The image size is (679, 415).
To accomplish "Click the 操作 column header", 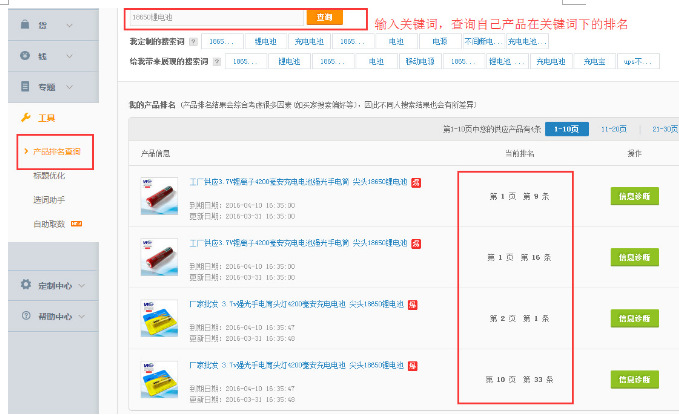I will coord(634,153).
